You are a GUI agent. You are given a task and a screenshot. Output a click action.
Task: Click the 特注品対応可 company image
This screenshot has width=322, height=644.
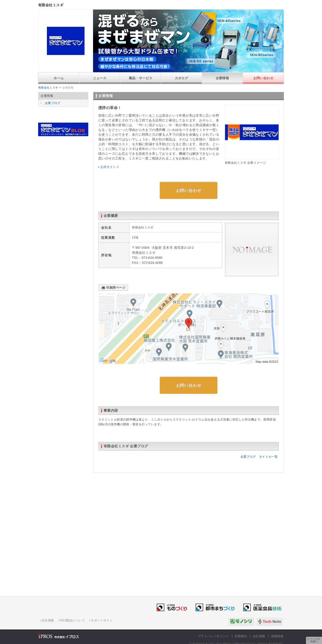click(x=252, y=132)
